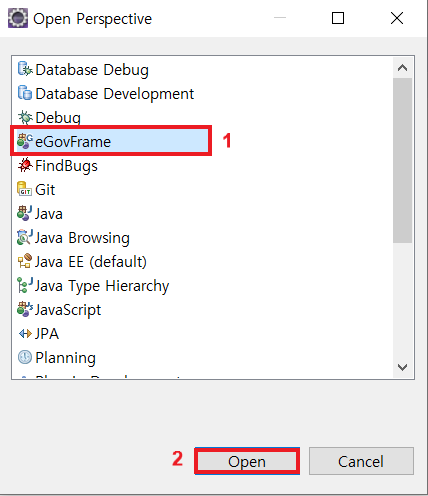
Task: Close the Open Perspective dialog
Action: pyautogui.click(x=397, y=18)
